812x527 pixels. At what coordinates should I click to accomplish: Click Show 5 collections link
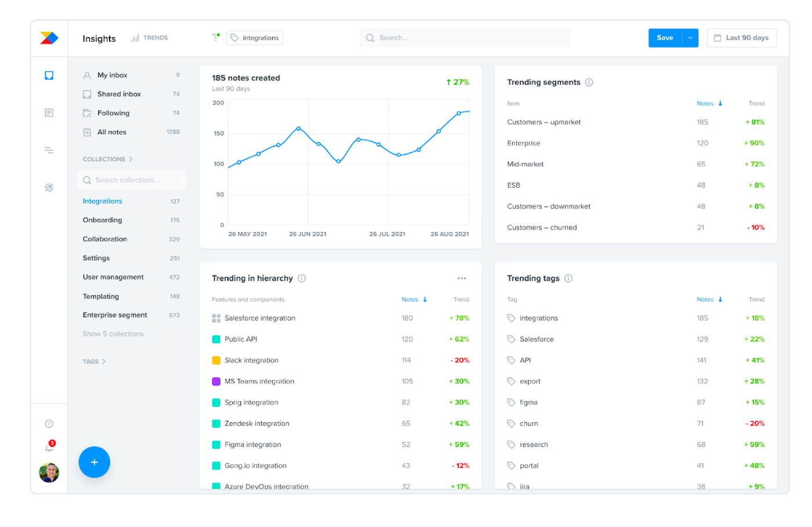(x=113, y=334)
